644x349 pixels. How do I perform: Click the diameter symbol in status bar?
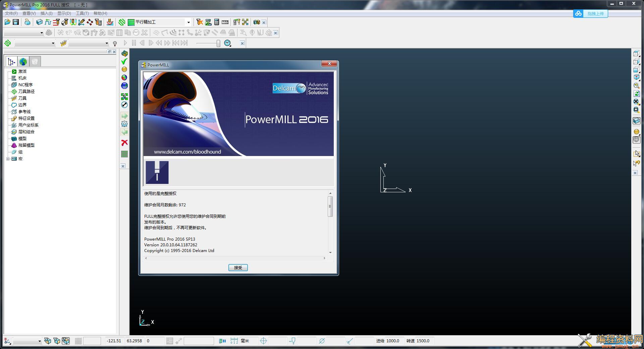(x=322, y=341)
